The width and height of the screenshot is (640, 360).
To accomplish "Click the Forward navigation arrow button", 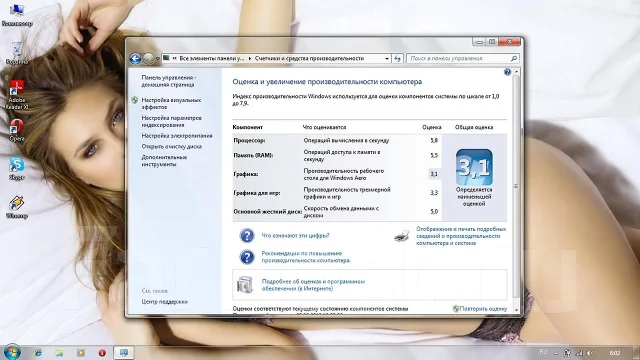I will [149, 59].
